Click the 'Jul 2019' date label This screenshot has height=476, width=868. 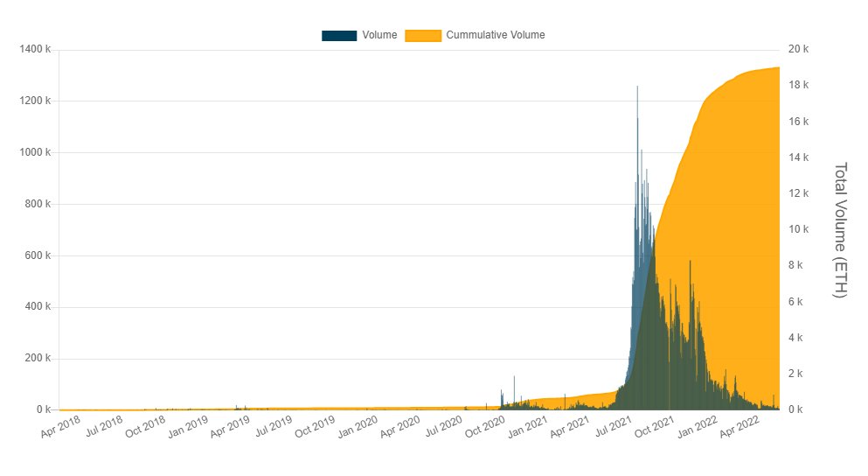(x=274, y=427)
